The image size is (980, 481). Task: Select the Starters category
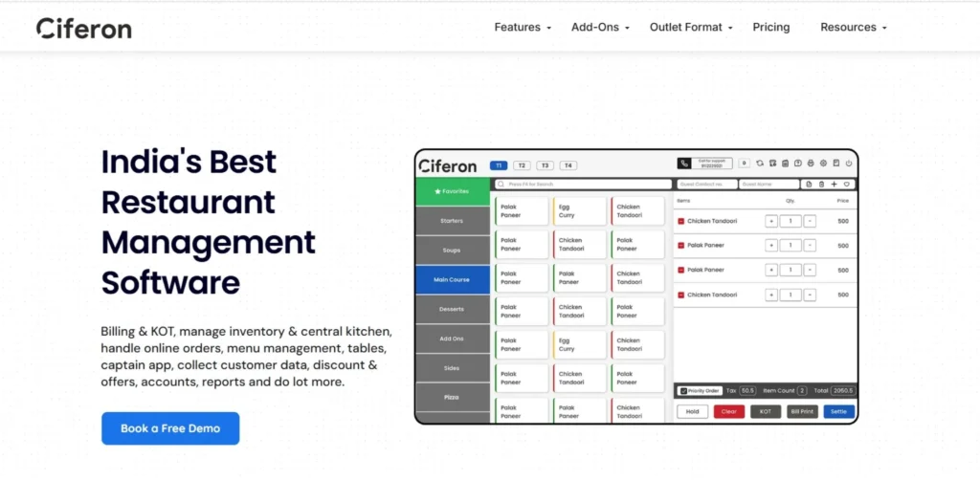(453, 221)
